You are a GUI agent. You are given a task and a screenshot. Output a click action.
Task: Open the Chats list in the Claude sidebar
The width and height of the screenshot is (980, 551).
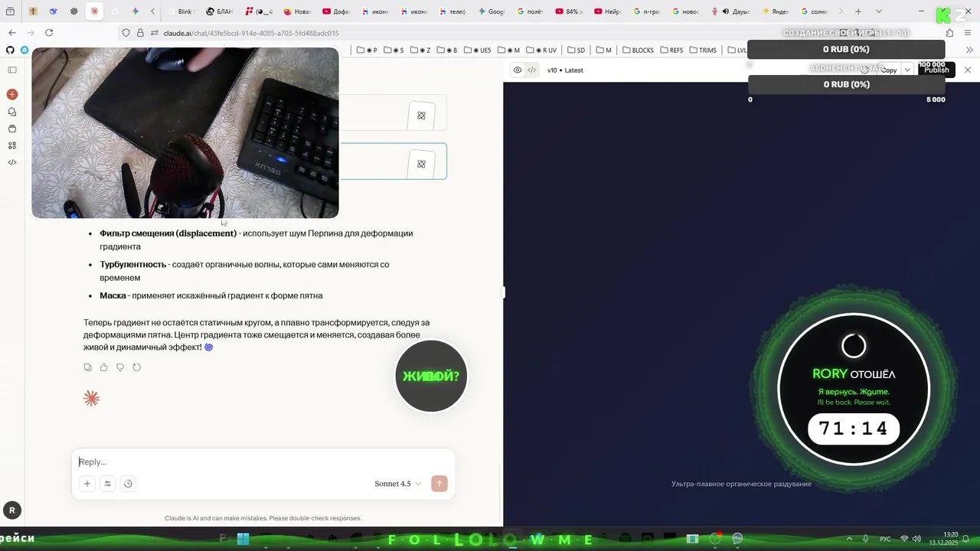(12, 112)
